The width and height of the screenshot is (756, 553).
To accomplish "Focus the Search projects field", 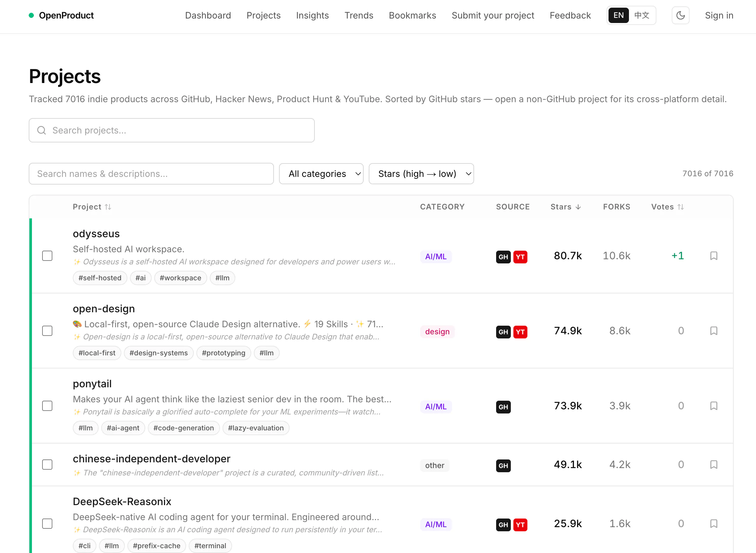I will [172, 130].
